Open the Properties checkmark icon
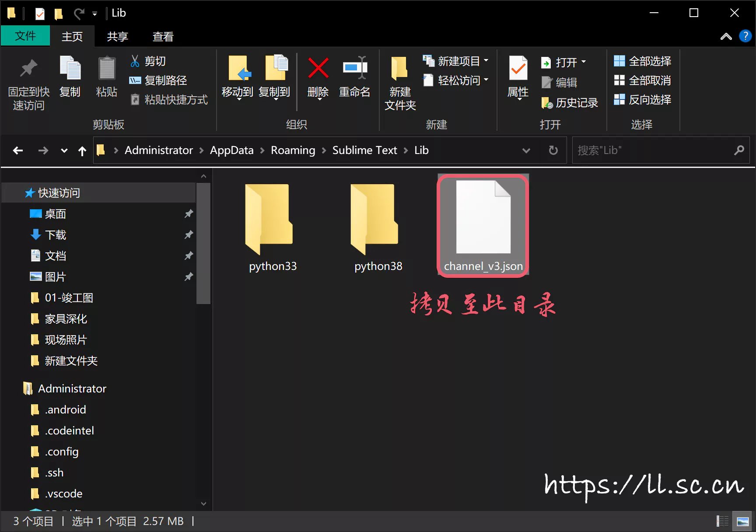 click(518, 69)
